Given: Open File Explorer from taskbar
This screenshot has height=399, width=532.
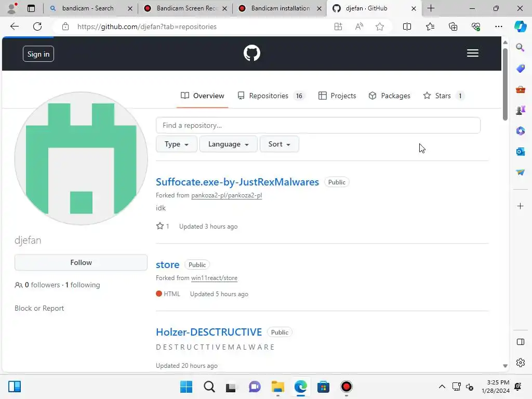Looking at the screenshot, I should pyautogui.click(x=277, y=387).
